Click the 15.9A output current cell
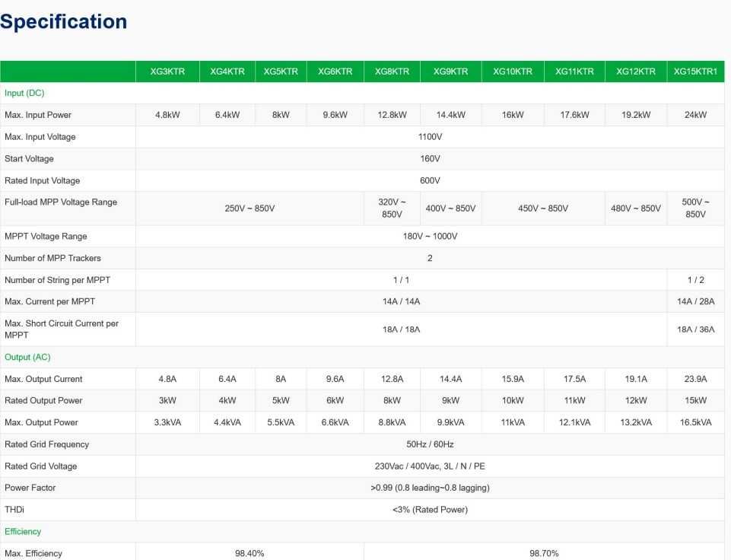 coord(513,379)
